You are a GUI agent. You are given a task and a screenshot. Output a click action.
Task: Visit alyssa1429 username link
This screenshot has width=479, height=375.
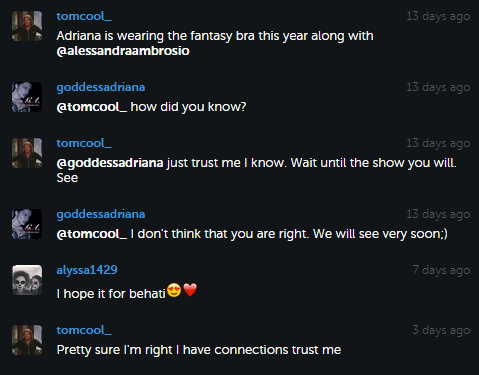[87, 270]
